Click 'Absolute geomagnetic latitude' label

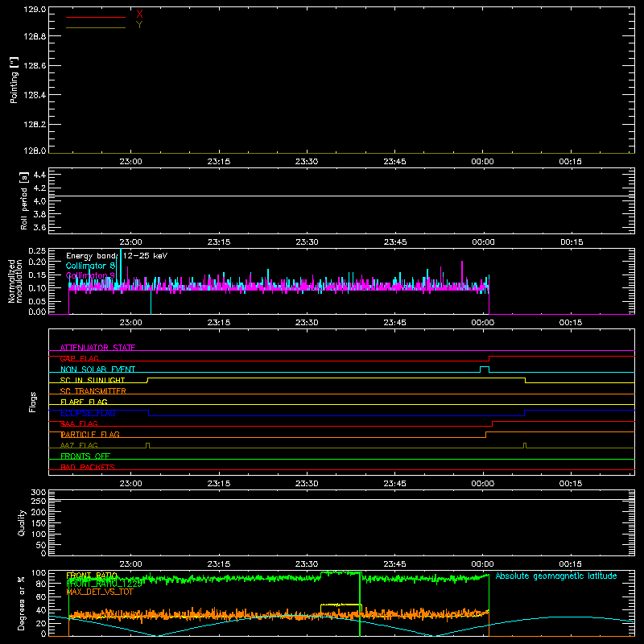tap(556, 576)
